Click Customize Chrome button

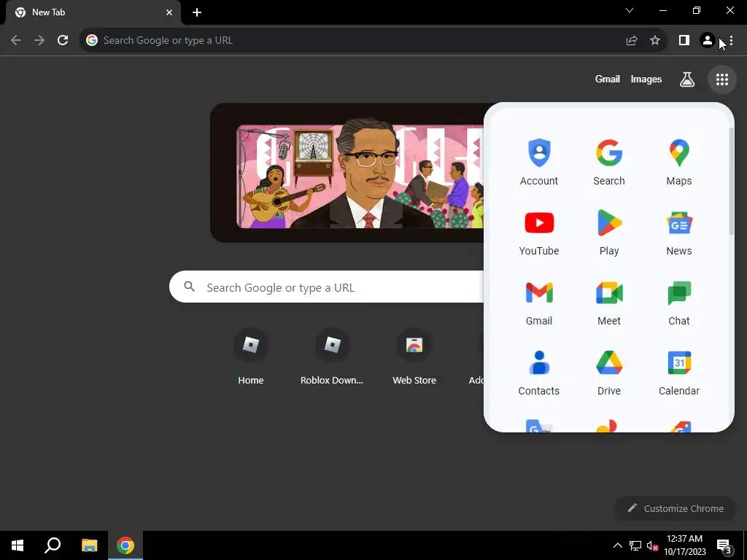tap(676, 508)
